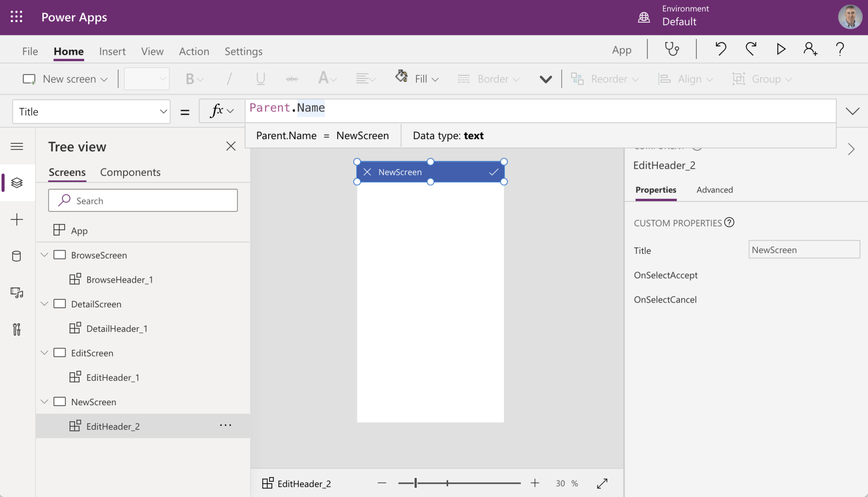
Task: Switch to the Advanced properties tab
Action: pos(714,190)
